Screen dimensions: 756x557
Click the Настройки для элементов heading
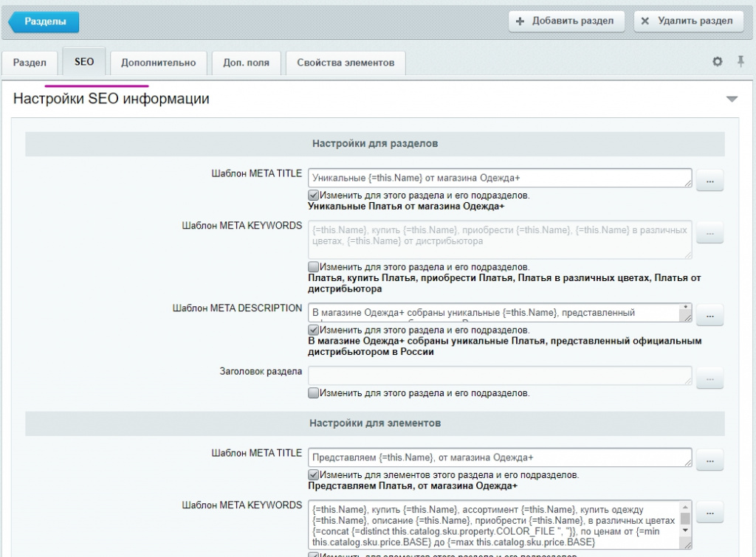click(374, 423)
